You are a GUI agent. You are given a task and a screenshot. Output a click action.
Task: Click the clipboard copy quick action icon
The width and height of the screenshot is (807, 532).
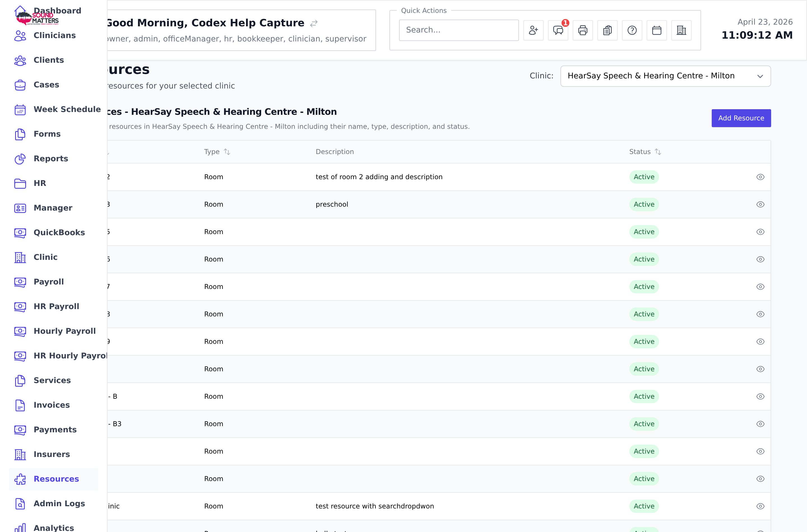click(607, 30)
